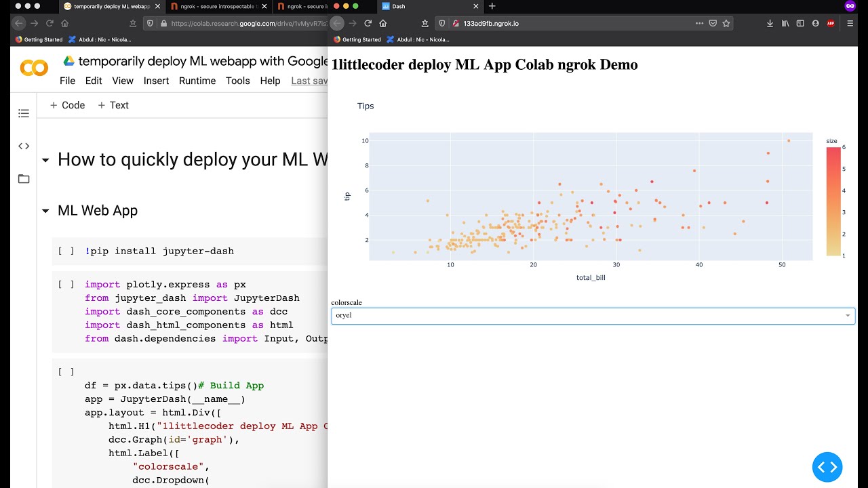Bookmark the ngrok page with star icon
The width and height of the screenshot is (868, 488).
click(x=726, y=23)
